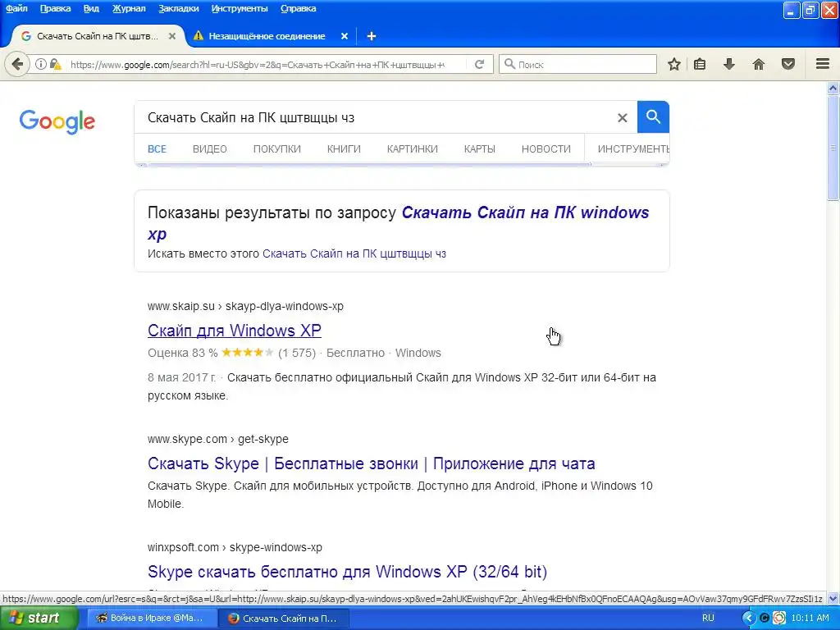Switch to the Незащищённое соединение tab

267,36
